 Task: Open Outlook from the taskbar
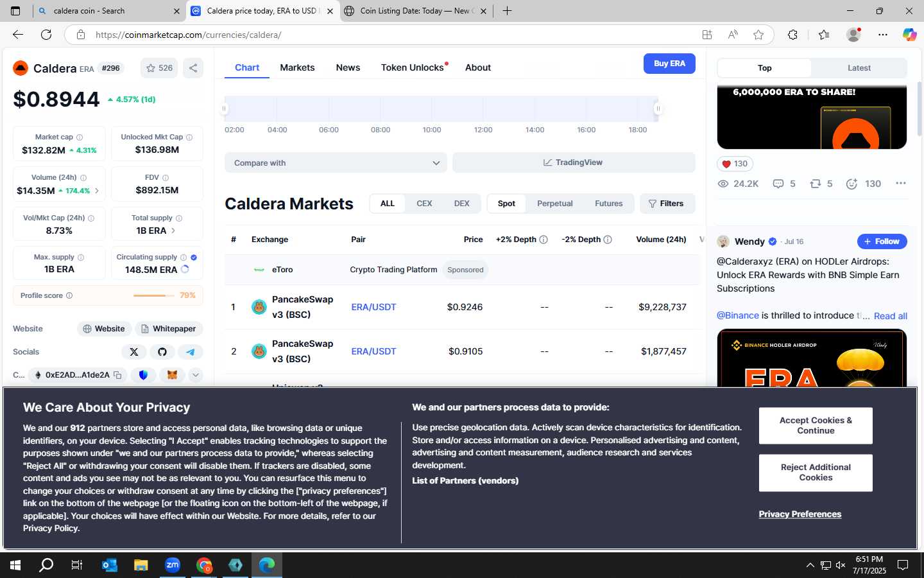[x=110, y=565]
